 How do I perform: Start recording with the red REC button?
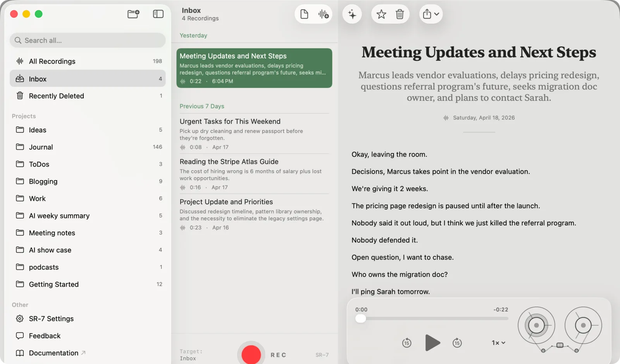tap(251, 354)
